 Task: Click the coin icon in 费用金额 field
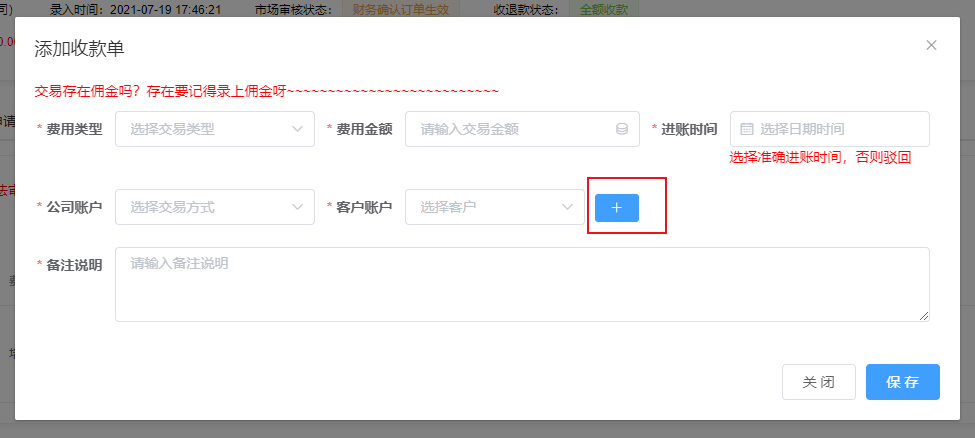coord(621,129)
